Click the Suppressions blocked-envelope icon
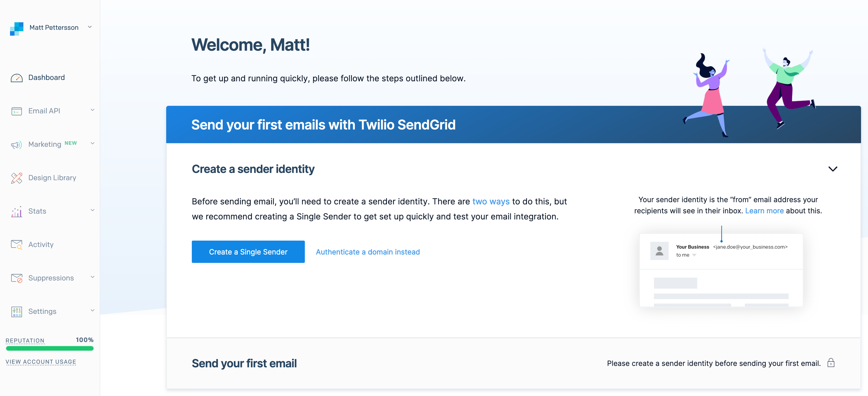Viewport: 868px width, 396px height. [16, 278]
